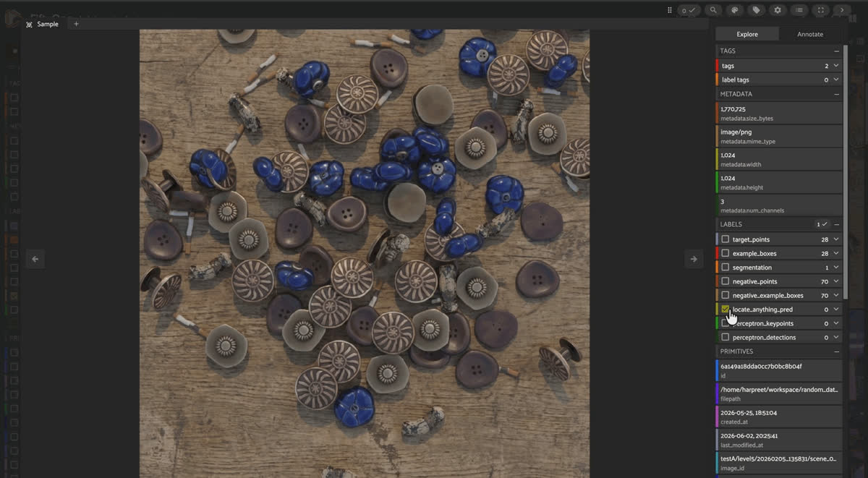The width and height of the screenshot is (868, 478).
Task: Expand the label tags row dropdown
Action: point(836,80)
